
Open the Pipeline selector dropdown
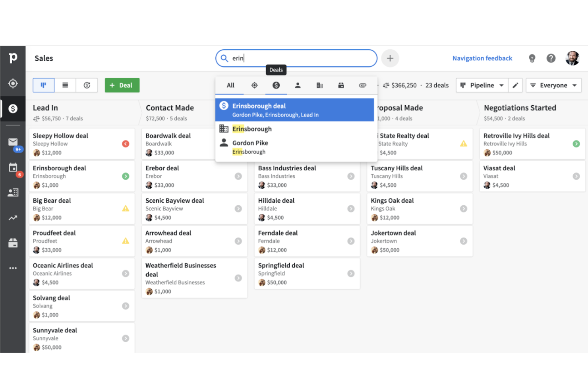coord(482,85)
